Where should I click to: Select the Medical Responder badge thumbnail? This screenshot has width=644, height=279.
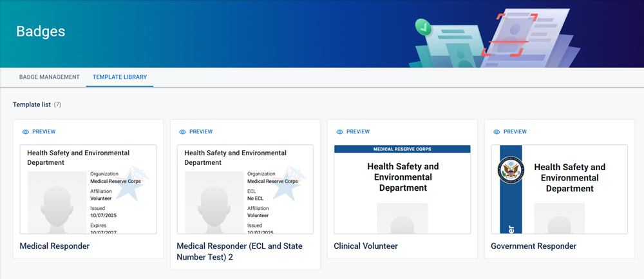(88, 189)
